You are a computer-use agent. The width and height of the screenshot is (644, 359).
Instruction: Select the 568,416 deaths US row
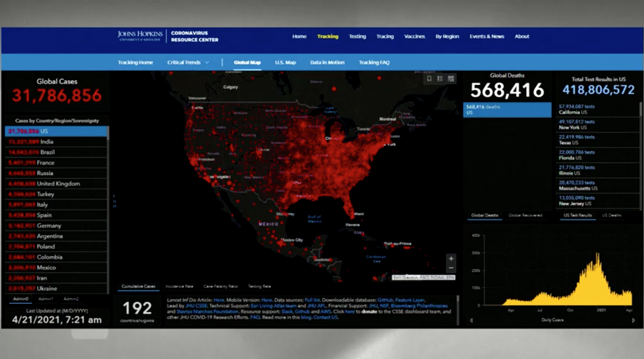(x=507, y=110)
